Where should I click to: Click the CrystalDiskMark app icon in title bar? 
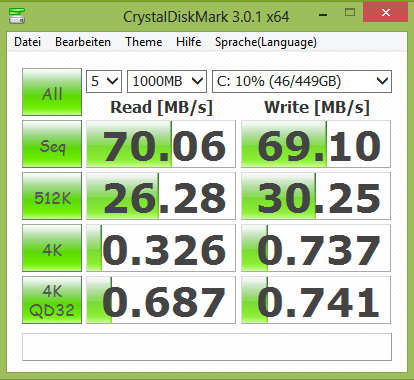pos(17,16)
